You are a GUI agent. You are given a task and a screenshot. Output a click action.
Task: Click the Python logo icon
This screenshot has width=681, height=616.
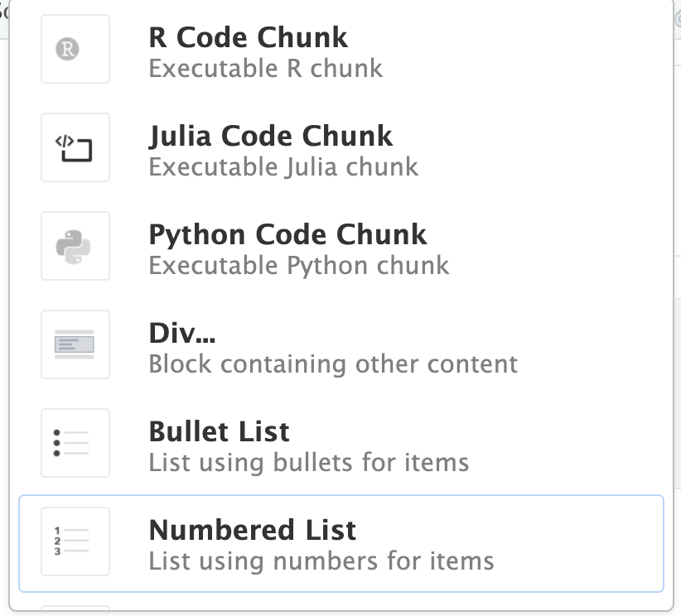(75, 246)
